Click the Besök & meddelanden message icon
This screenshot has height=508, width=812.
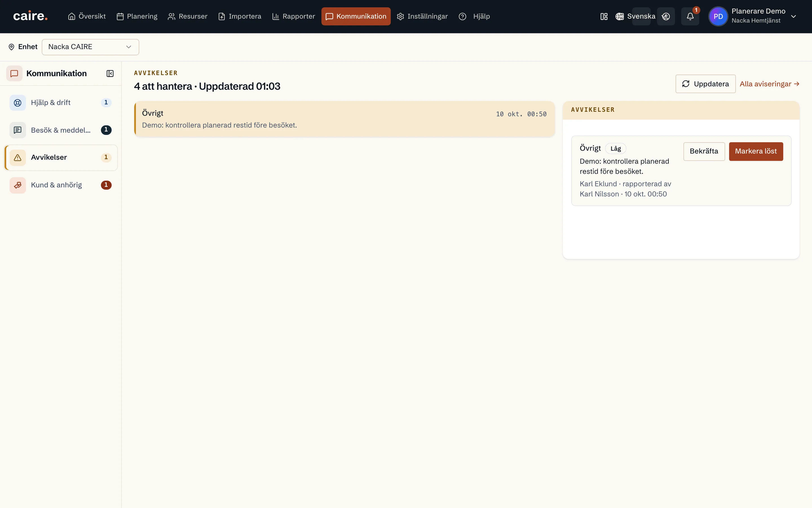click(18, 130)
